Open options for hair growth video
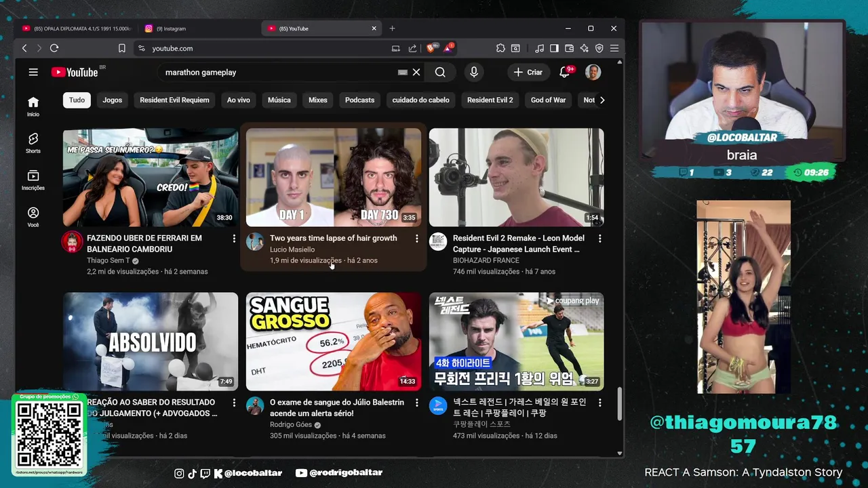The width and height of the screenshot is (868, 488). pos(416,239)
